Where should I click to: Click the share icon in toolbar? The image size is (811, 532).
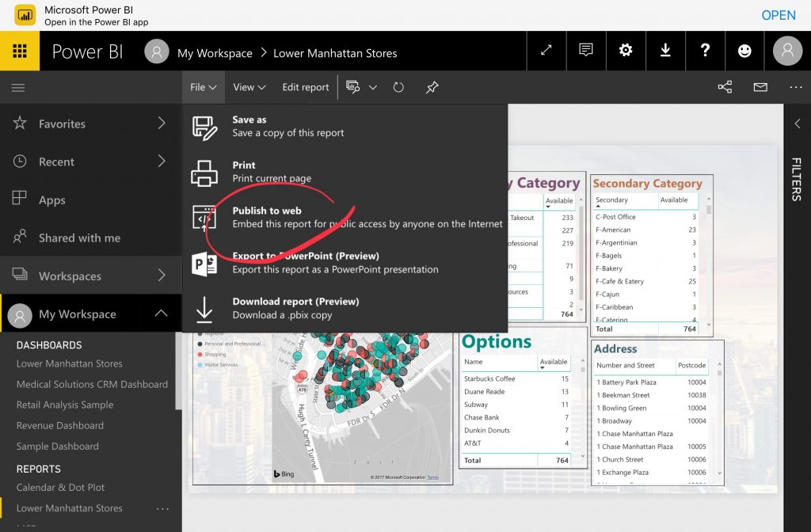(725, 87)
